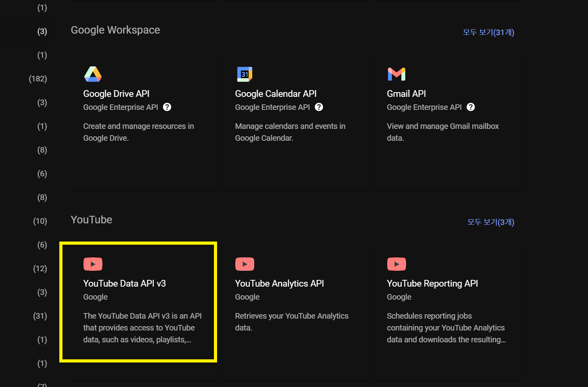Open the Gmail API title

click(x=406, y=94)
